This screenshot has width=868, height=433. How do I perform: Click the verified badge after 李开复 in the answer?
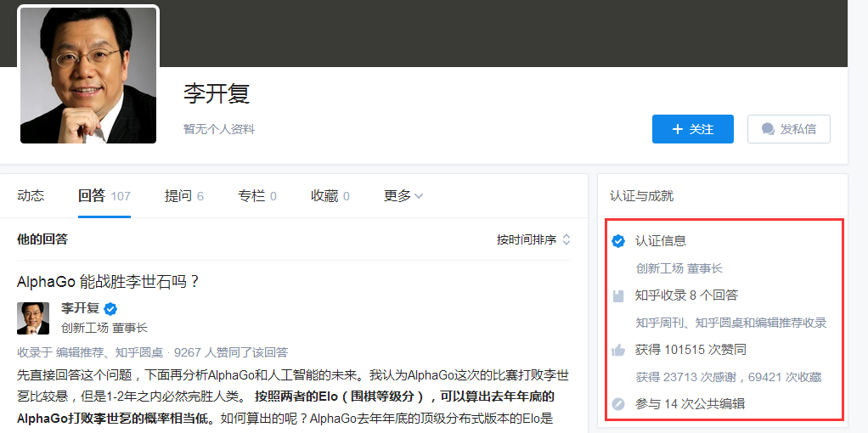[110, 309]
